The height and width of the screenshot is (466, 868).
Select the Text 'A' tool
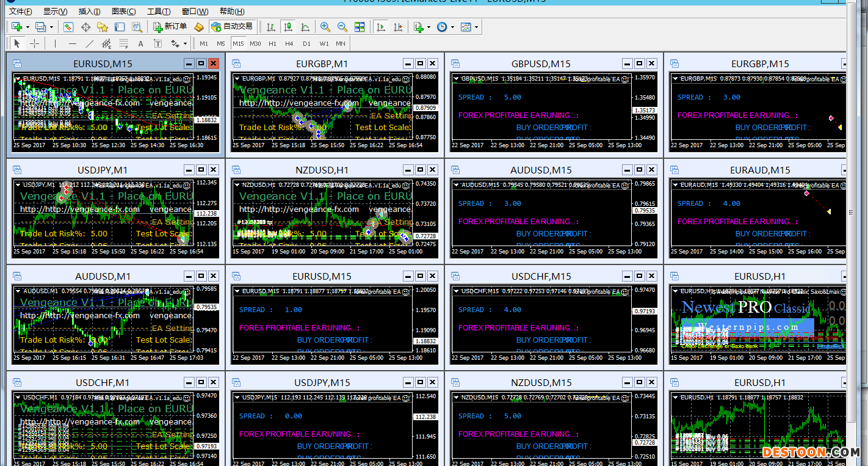(x=141, y=43)
